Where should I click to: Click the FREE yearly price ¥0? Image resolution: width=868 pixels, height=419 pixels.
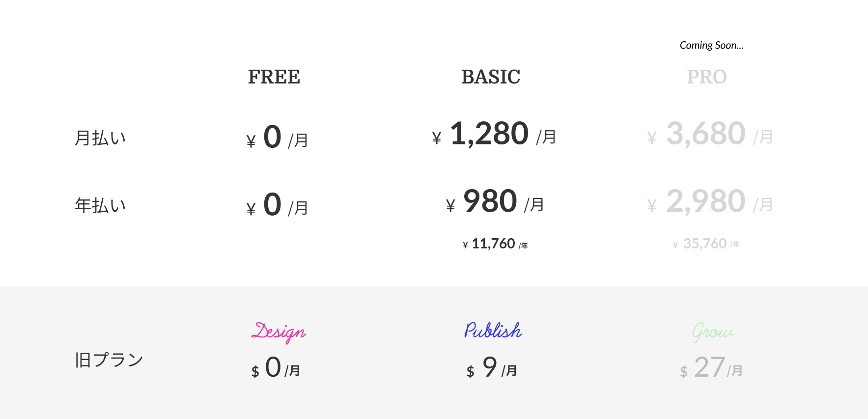pos(277,205)
